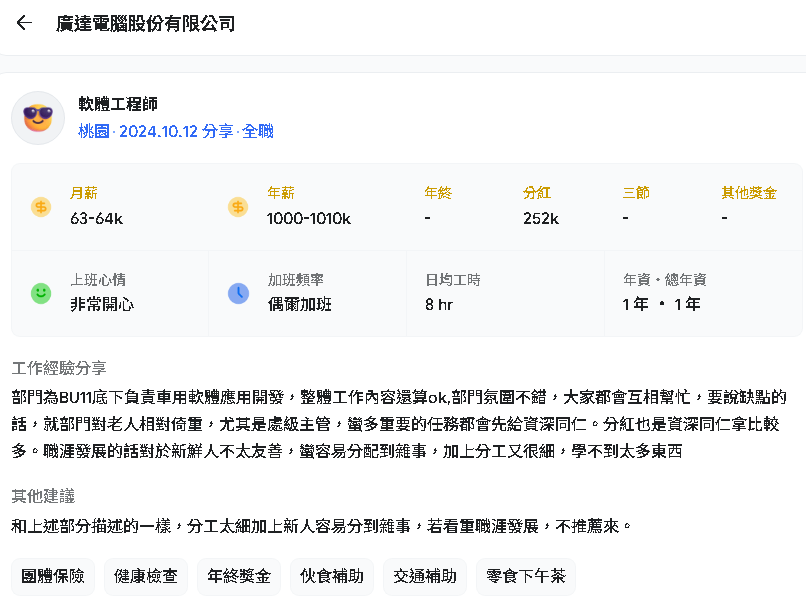
Task: Open the 廣達電腦股份有限公司 company title
Action: (x=145, y=24)
